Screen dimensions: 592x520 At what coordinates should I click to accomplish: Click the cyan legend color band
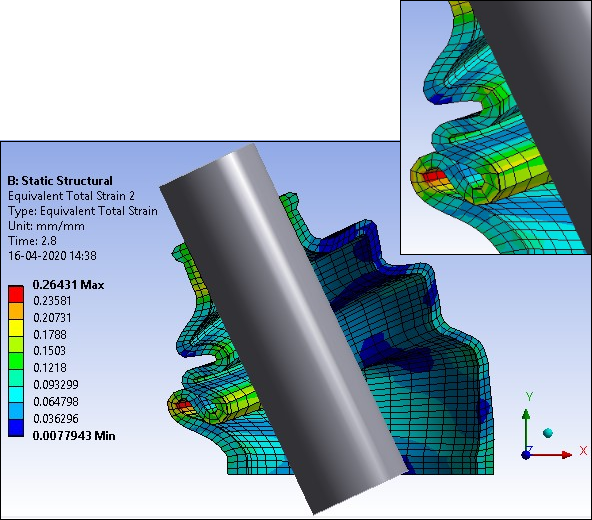[16, 394]
